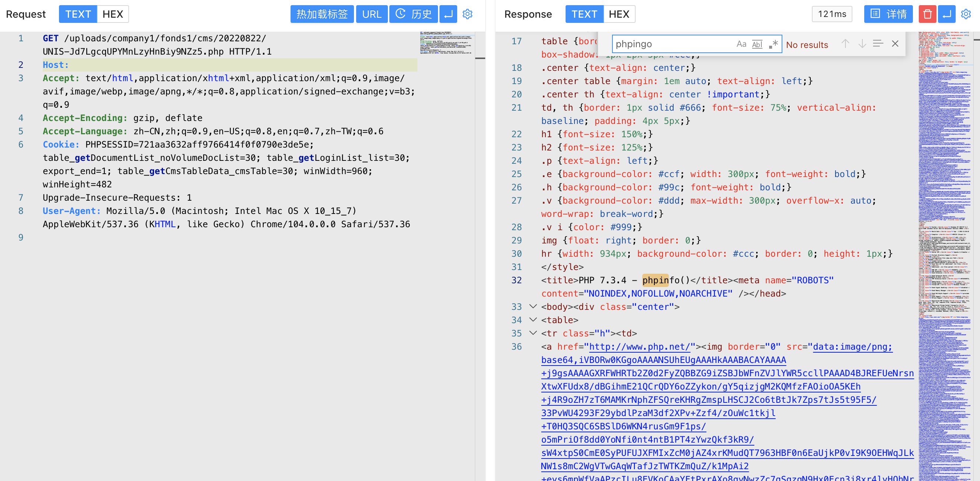
Task: Collapse line 33 body fold arrow
Action: [x=533, y=306]
